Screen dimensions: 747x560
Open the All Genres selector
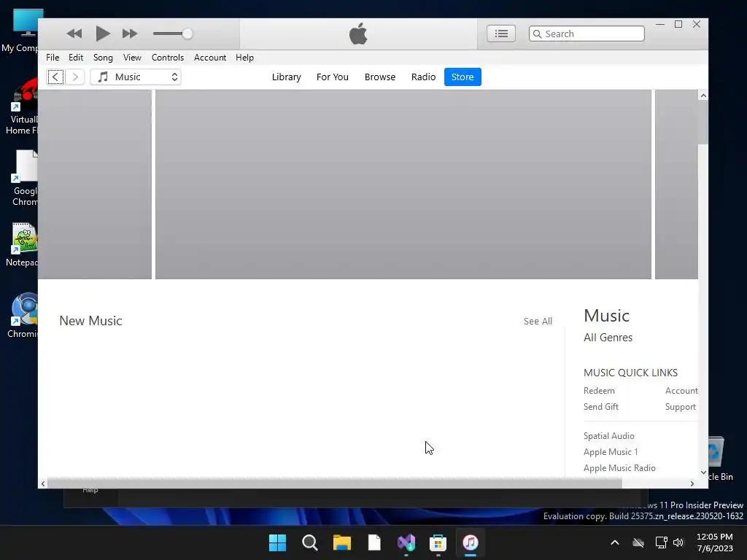[x=608, y=337]
